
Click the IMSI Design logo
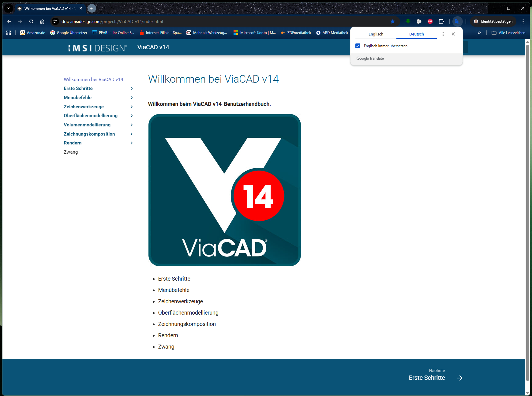tap(97, 48)
